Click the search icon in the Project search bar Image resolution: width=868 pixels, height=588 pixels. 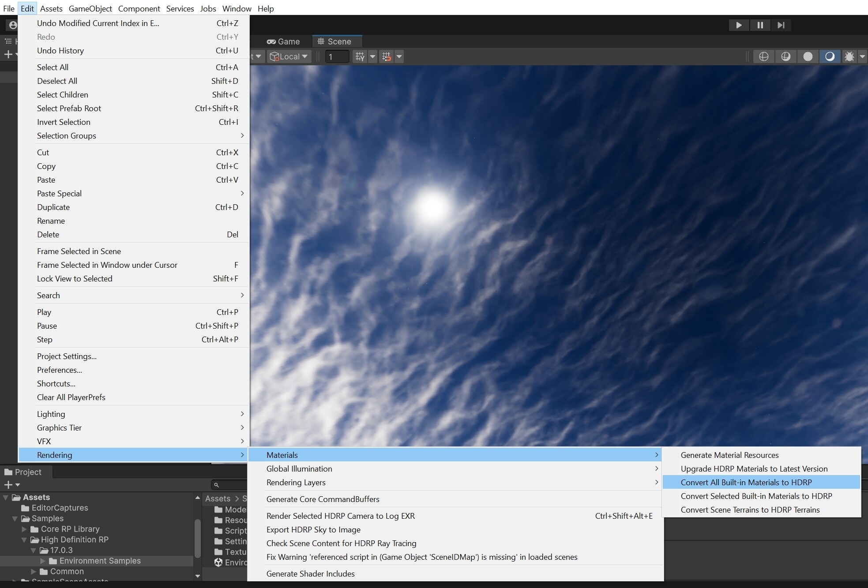tap(217, 485)
